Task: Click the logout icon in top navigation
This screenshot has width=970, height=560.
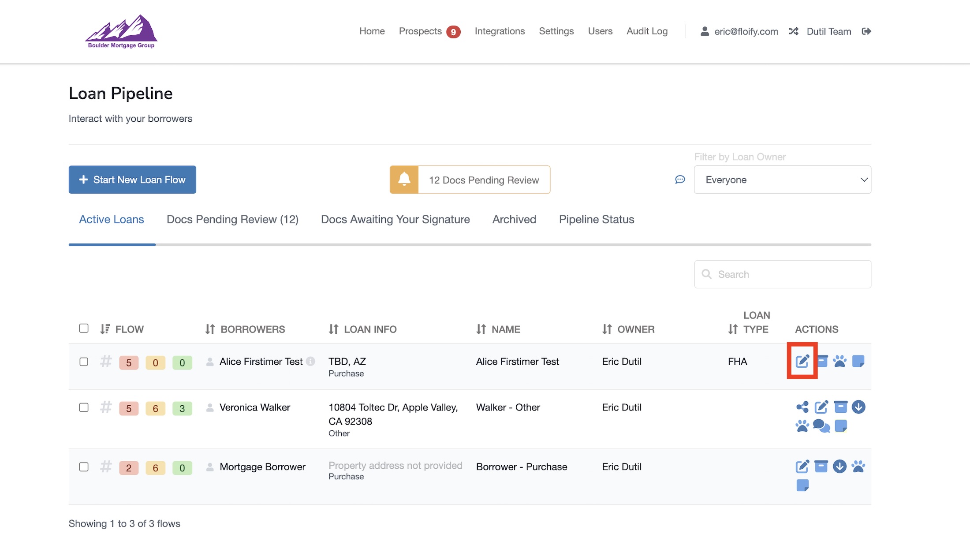Action: [866, 31]
